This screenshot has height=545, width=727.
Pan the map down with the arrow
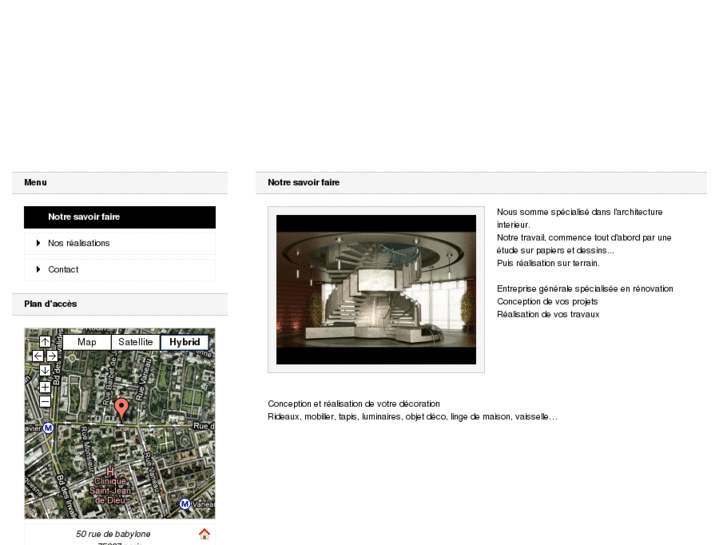coord(45,370)
